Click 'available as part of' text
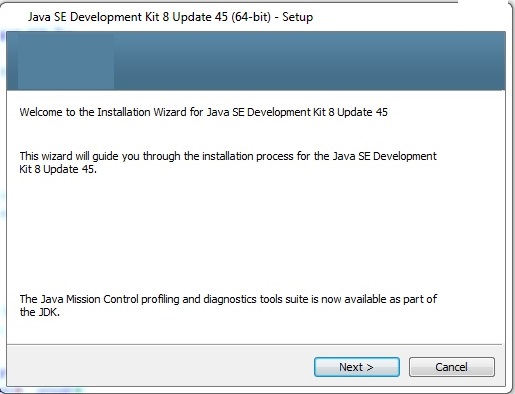The width and height of the screenshot is (515, 394). tap(390, 299)
